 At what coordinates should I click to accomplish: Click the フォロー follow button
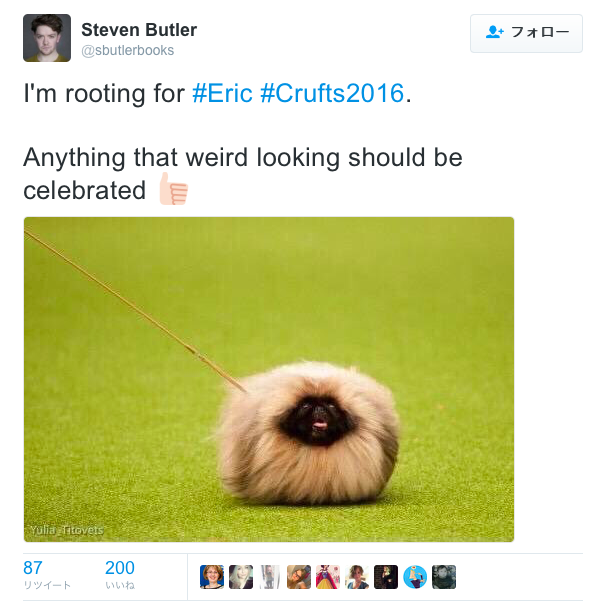(x=526, y=34)
